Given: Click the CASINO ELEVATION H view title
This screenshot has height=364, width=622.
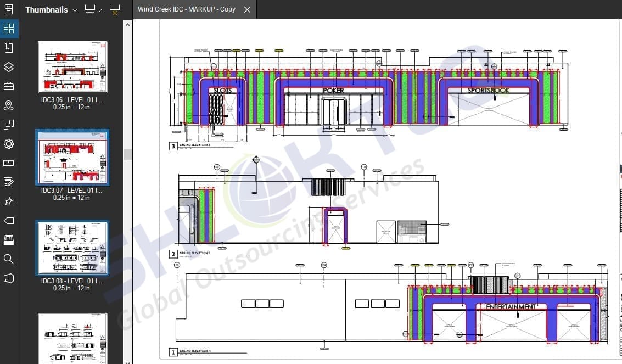Looking at the screenshot, I should pyautogui.click(x=195, y=351).
